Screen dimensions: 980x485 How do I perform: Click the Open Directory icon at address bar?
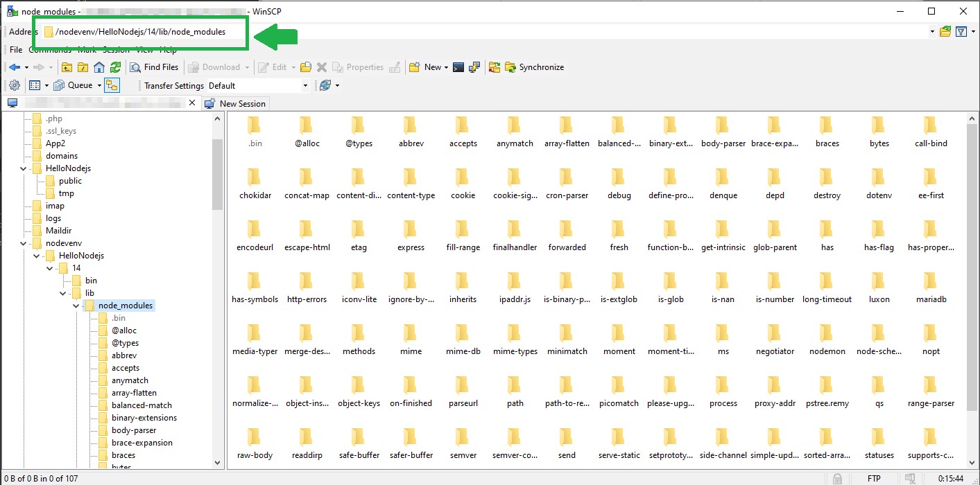pos(945,31)
